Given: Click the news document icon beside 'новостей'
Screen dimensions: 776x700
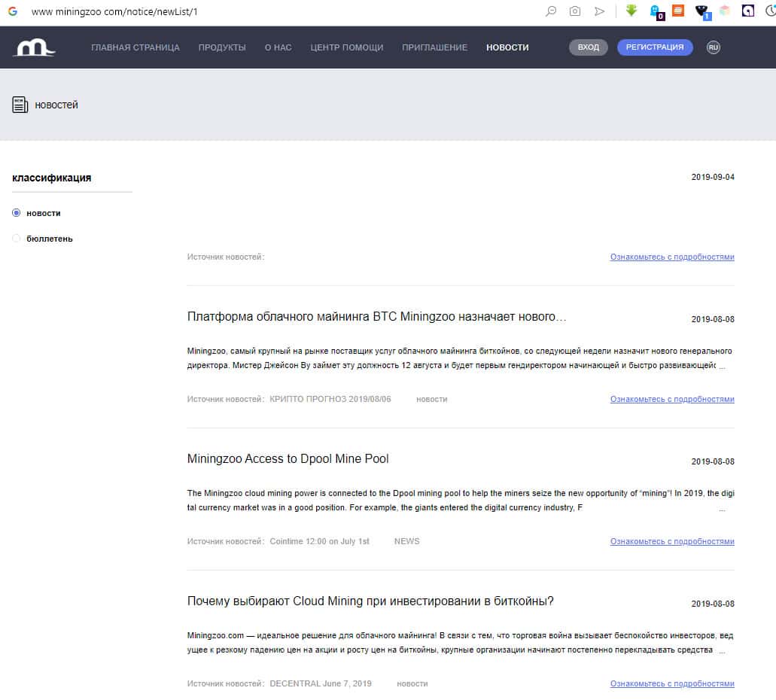Looking at the screenshot, I should (20, 105).
